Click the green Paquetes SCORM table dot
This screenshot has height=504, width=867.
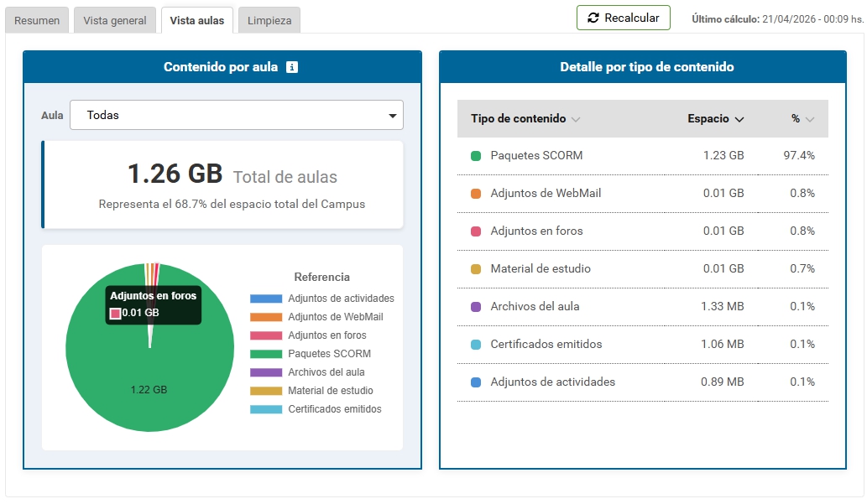476,156
